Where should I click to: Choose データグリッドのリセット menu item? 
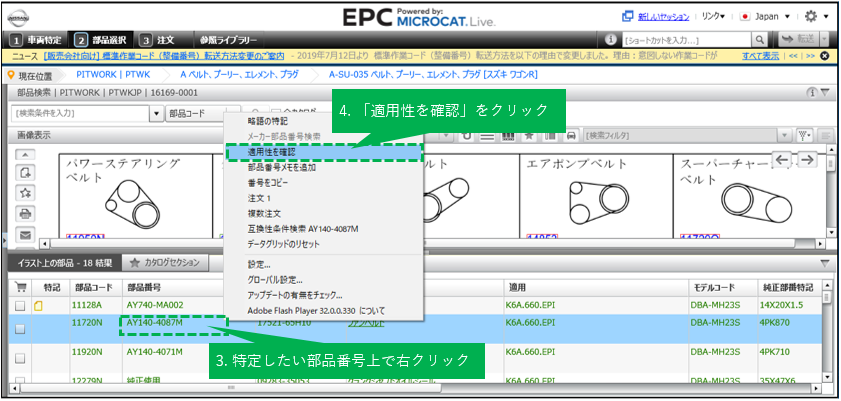pos(284,244)
